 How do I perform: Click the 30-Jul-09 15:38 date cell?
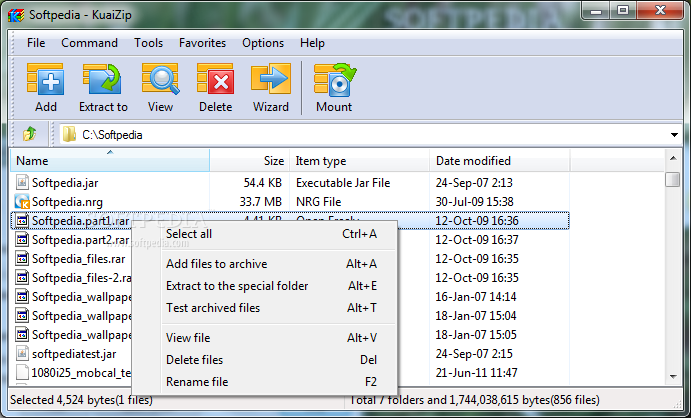coord(475,202)
